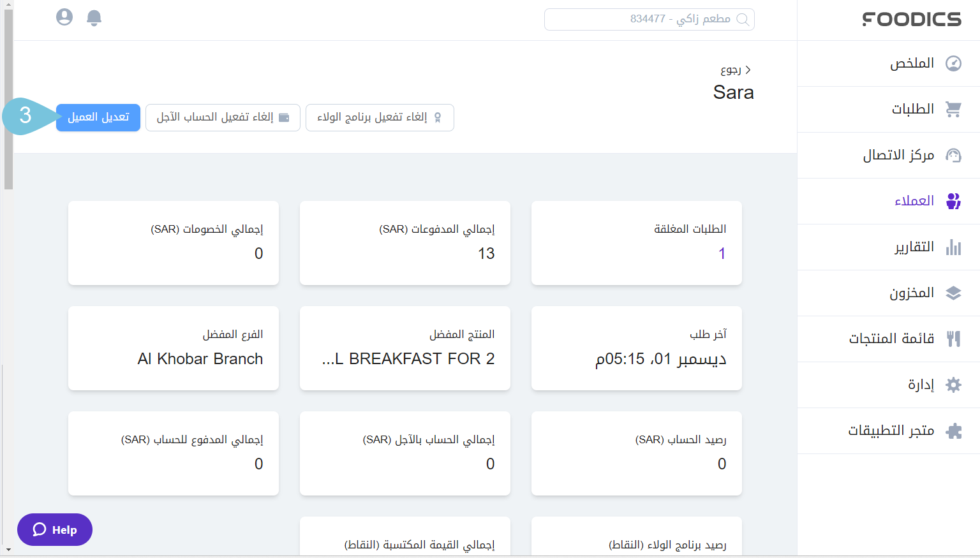The width and height of the screenshot is (980, 558).
Task: Click the notifications bell icon
Action: (94, 17)
